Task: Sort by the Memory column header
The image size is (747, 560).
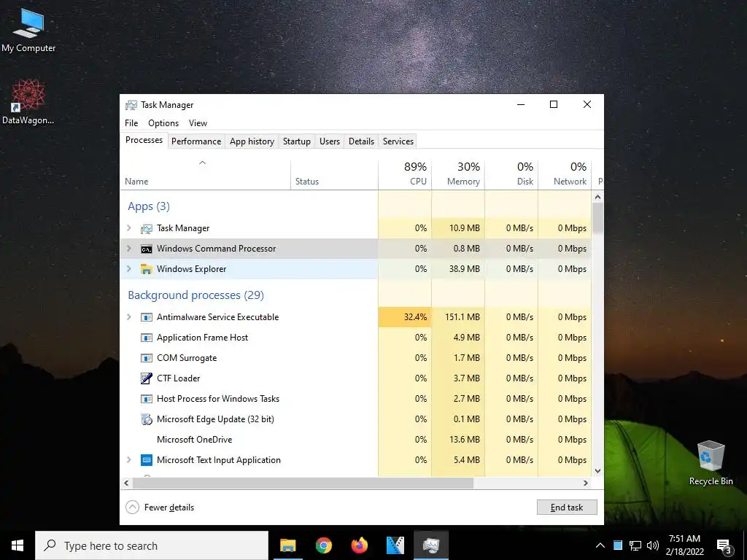Action: 458,174
